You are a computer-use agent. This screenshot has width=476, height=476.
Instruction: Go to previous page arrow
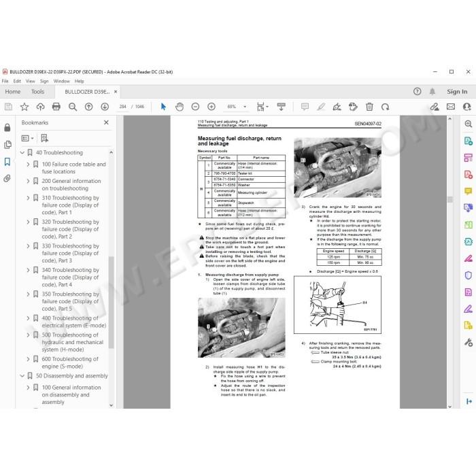click(x=88, y=107)
